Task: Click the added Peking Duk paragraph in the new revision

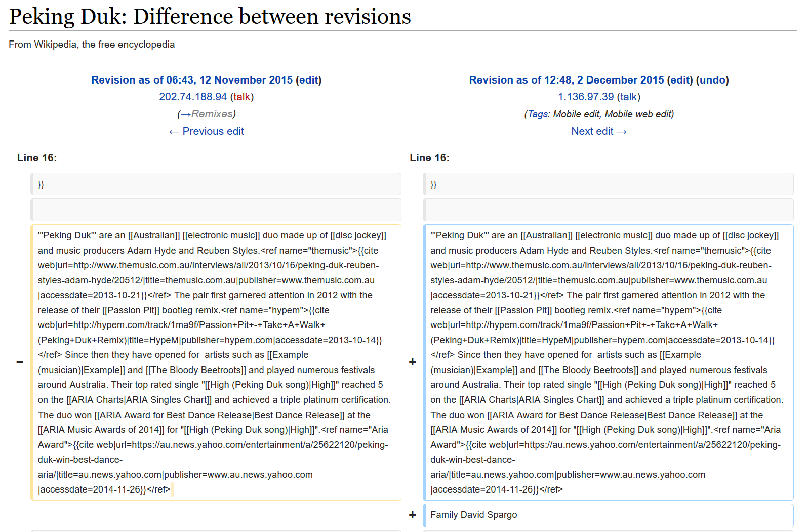Action: coord(609,362)
